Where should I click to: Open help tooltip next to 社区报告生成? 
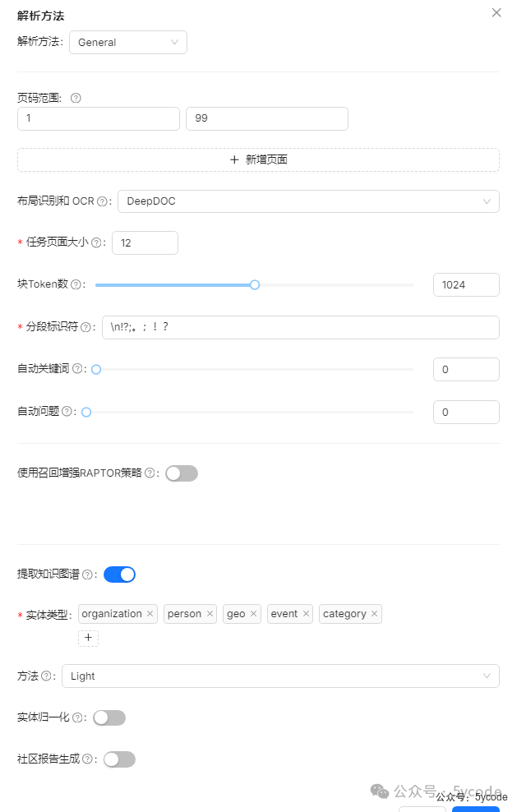tap(88, 759)
